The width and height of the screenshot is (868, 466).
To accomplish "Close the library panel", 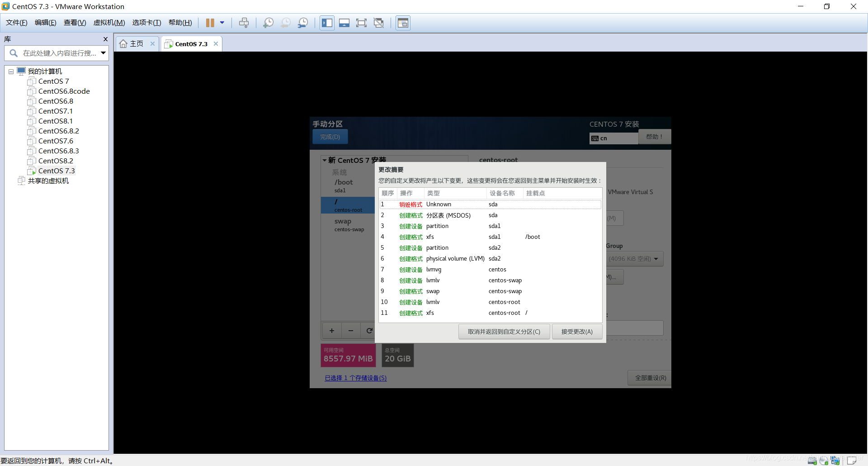I will pyautogui.click(x=105, y=39).
